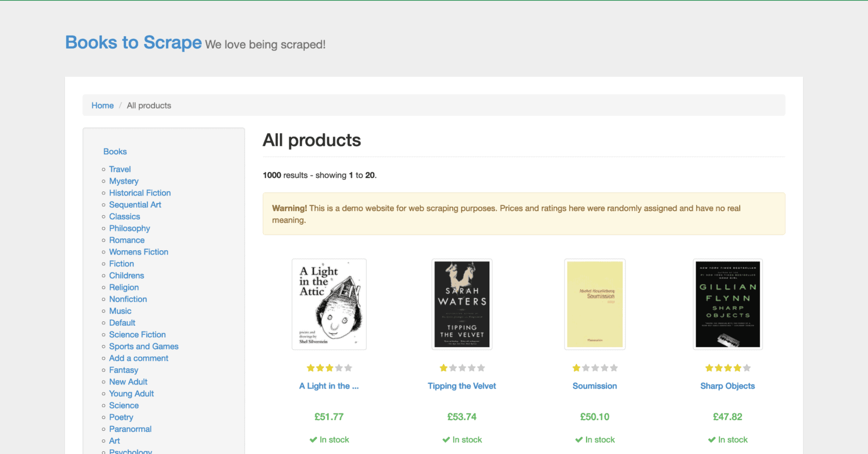The width and height of the screenshot is (868, 454).
Task: Open the Sharp Objects product page
Action: [727, 386]
